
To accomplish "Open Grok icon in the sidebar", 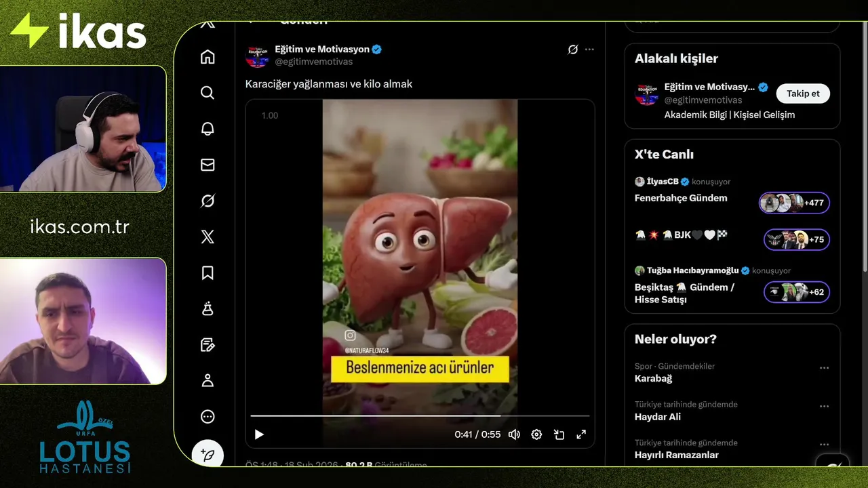I will (x=208, y=201).
